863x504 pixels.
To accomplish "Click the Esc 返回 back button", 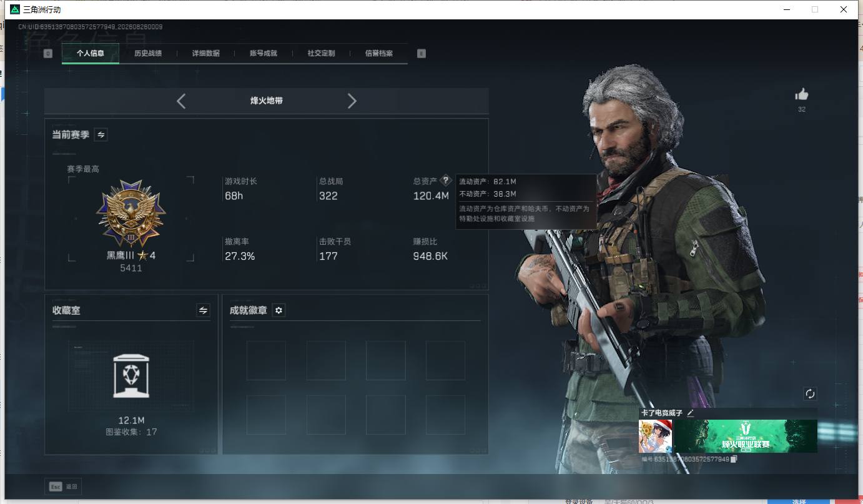I will point(64,487).
